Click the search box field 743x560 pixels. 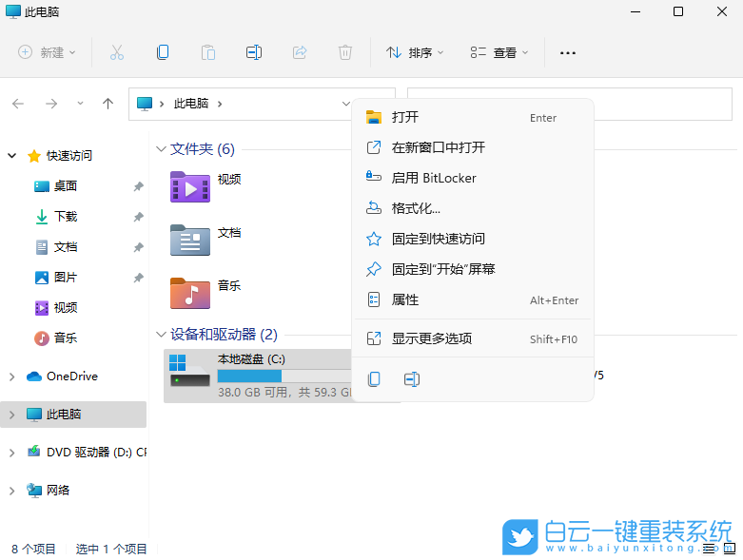click(x=570, y=104)
